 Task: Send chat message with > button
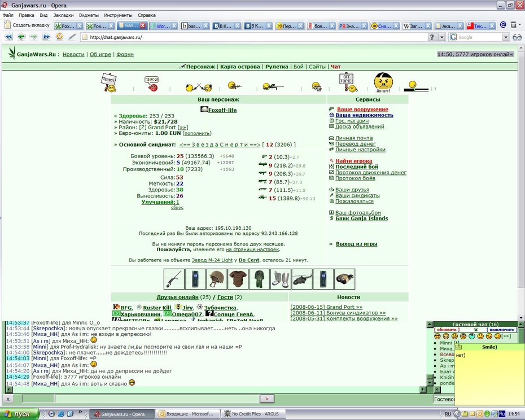tap(267, 399)
